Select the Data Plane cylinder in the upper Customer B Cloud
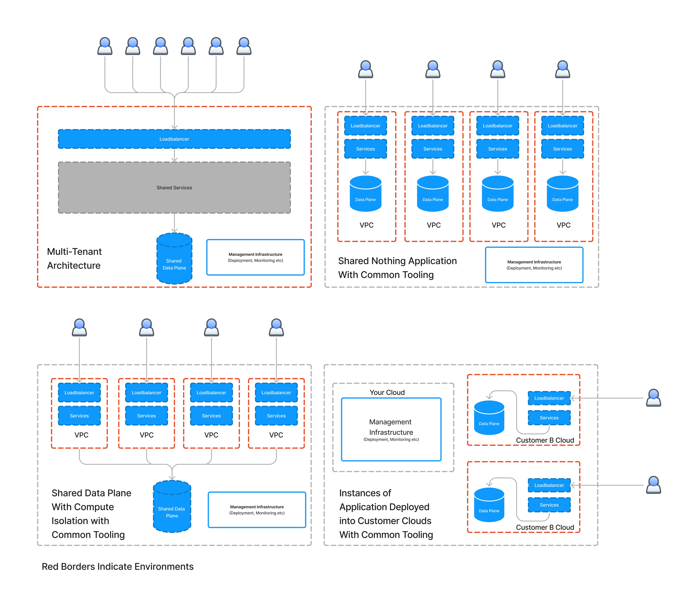The width and height of the screenshot is (700, 607). [489, 418]
